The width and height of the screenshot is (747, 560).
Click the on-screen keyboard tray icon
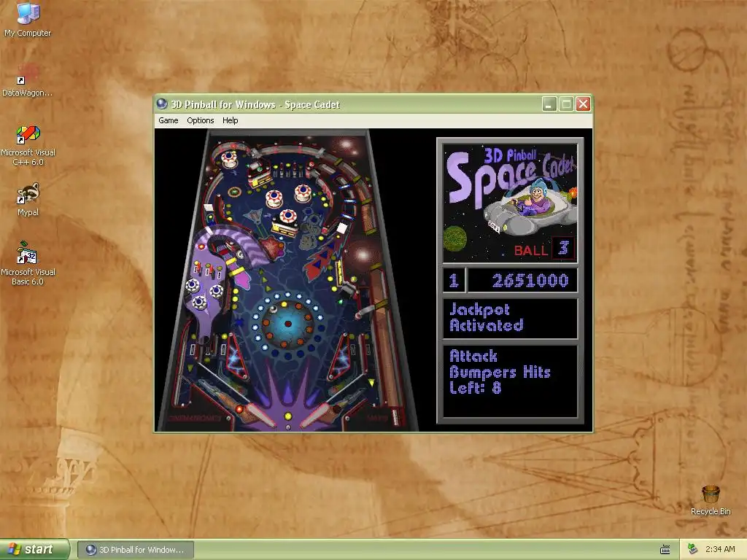(665, 550)
